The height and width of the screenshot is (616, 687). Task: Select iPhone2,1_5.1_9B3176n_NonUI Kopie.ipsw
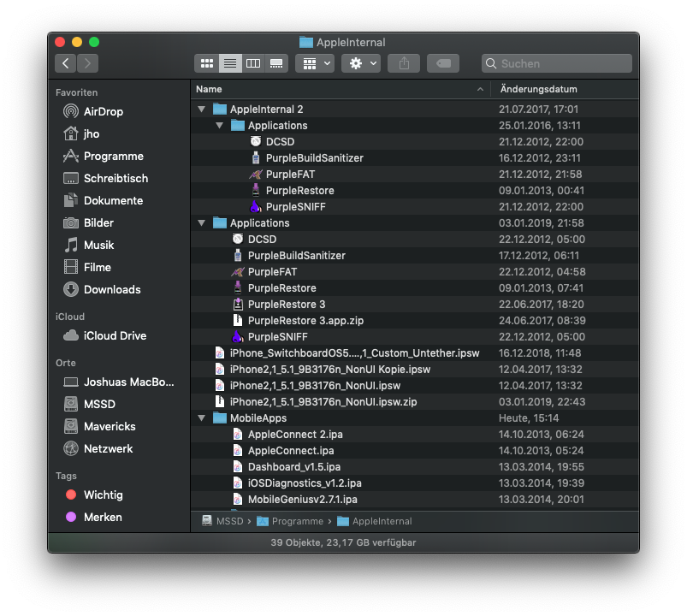(414, 370)
